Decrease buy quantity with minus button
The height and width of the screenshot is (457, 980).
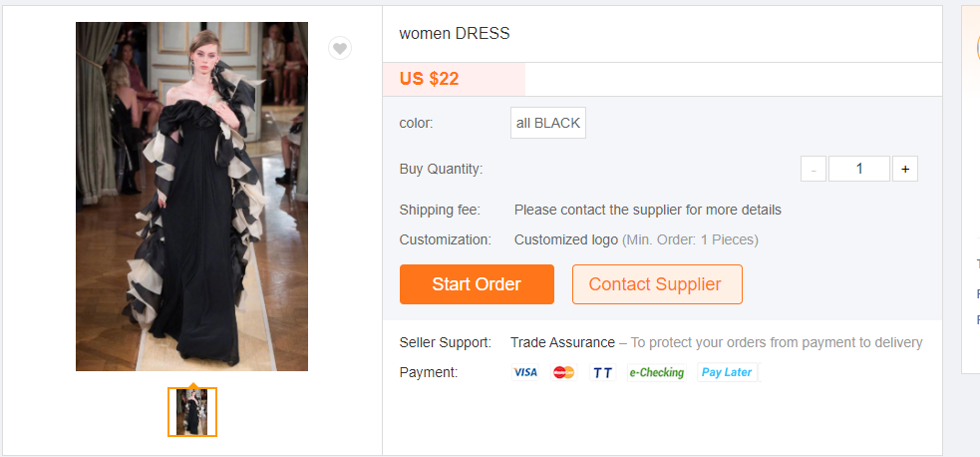coord(814,169)
